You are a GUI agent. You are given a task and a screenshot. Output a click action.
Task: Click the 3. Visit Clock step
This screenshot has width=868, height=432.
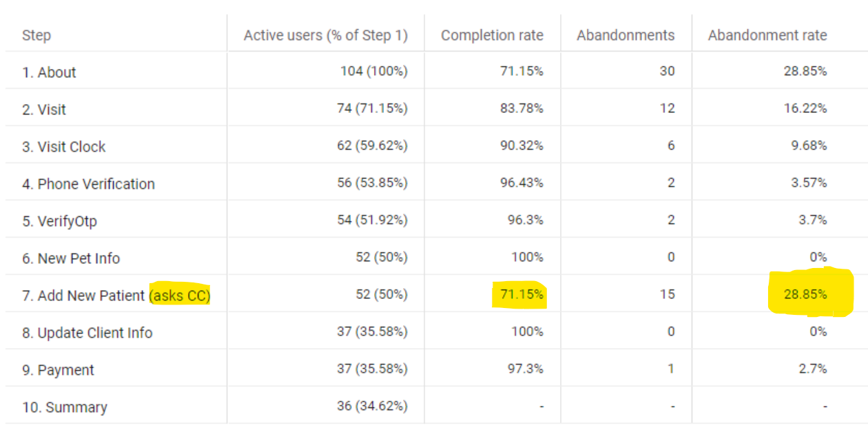click(64, 147)
